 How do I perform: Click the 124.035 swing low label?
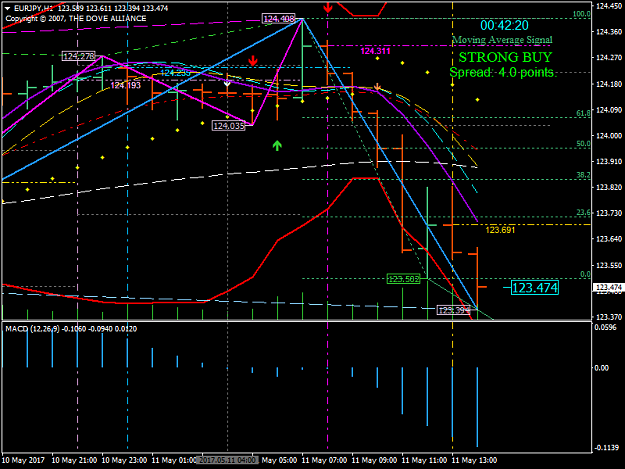[x=229, y=126]
